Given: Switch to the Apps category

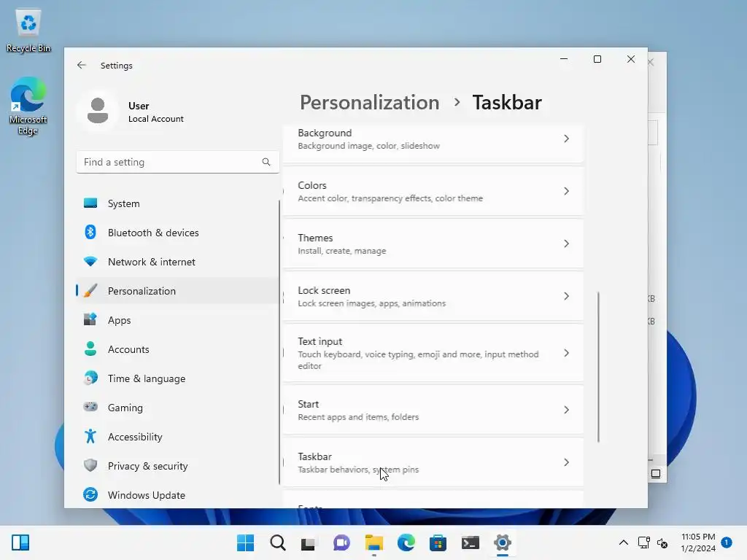Looking at the screenshot, I should click(177, 320).
